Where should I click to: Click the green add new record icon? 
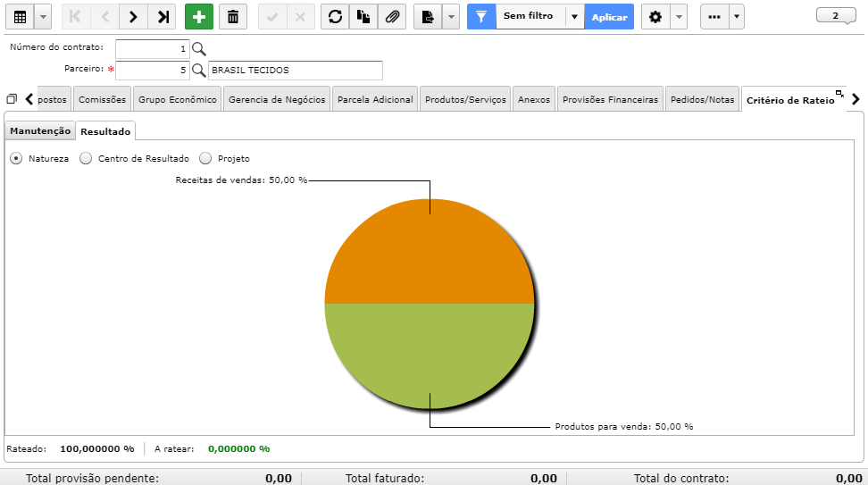[199, 17]
